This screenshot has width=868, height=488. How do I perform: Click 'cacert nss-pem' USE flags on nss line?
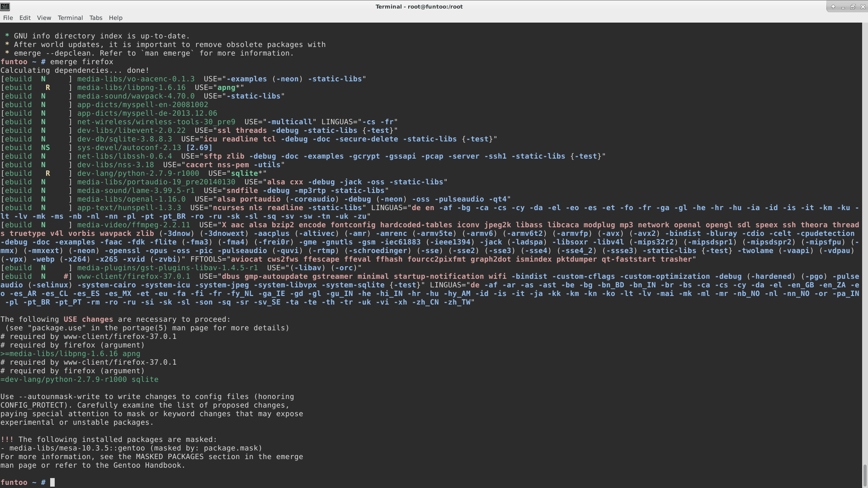(x=217, y=165)
